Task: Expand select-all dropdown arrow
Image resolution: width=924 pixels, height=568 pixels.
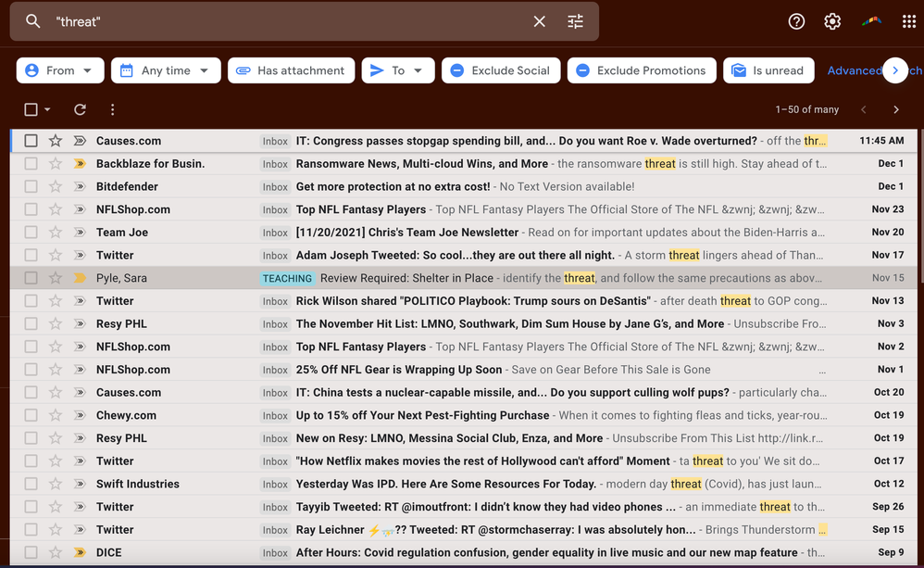Action: pos(47,109)
